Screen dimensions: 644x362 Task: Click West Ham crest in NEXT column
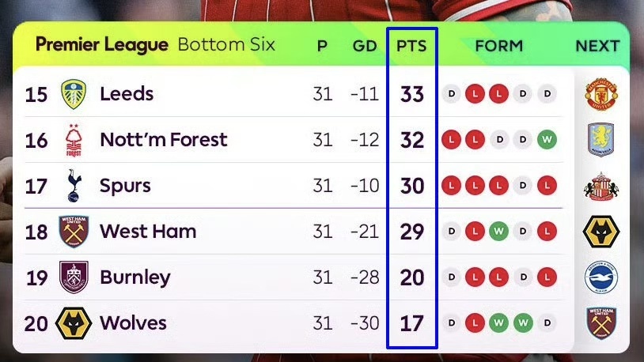[x=600, y=323]
